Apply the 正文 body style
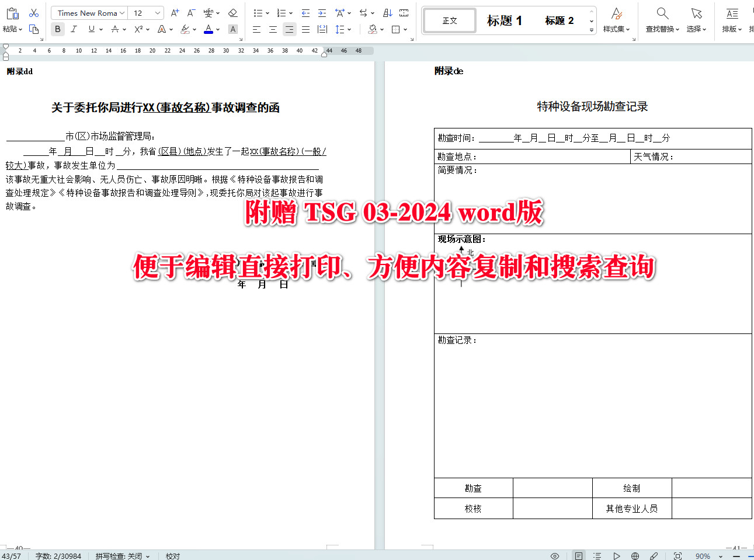 pyautogui.click(x=450, y=20)
